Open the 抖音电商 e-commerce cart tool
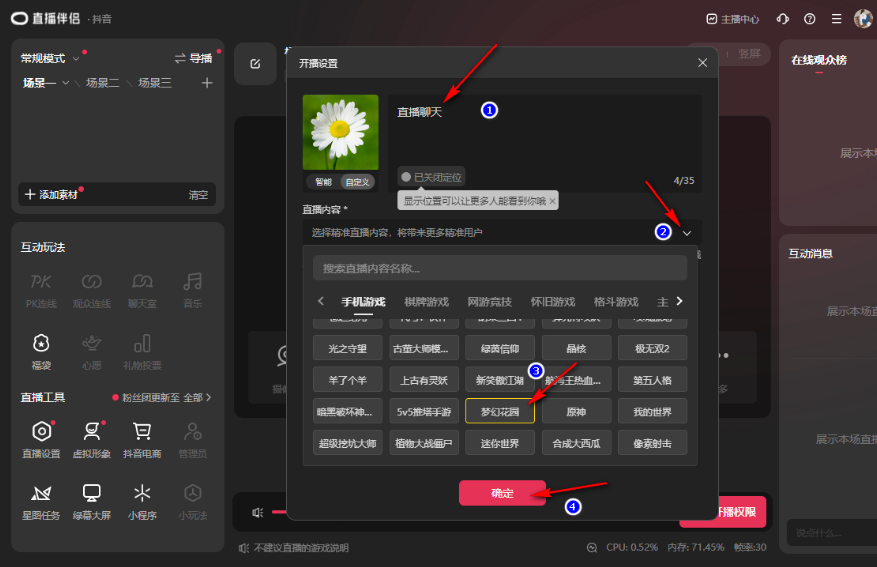This screenshot has height=567, width=877. [x=142, y=440]
